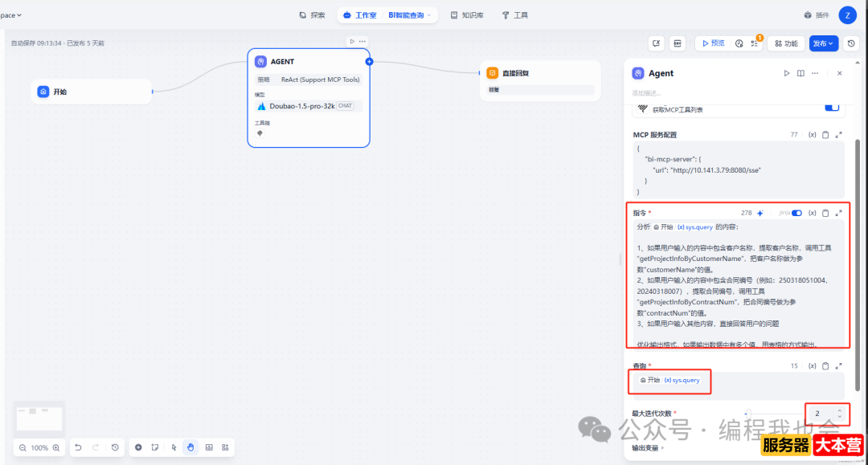This screenshot has height=465, width=868.
Task: Click the 100% zoom level
Action: coord(39,448)
